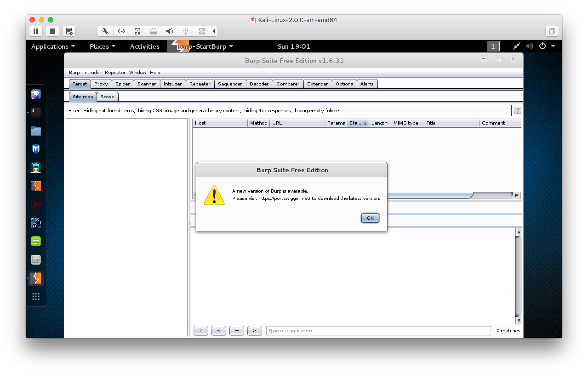Click the Burp Suite icon in dock

pos(36,186)
